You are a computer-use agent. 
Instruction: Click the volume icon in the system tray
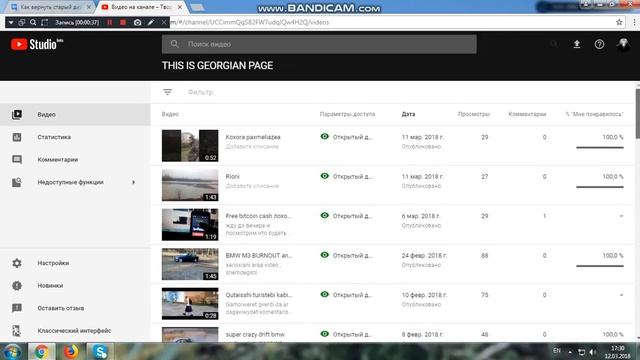[593, 352]
